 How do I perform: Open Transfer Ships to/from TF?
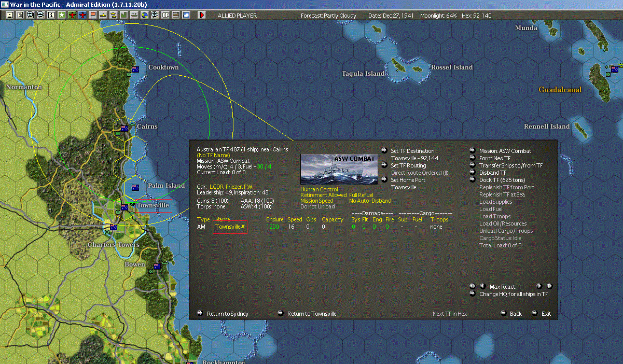[511, 165]
